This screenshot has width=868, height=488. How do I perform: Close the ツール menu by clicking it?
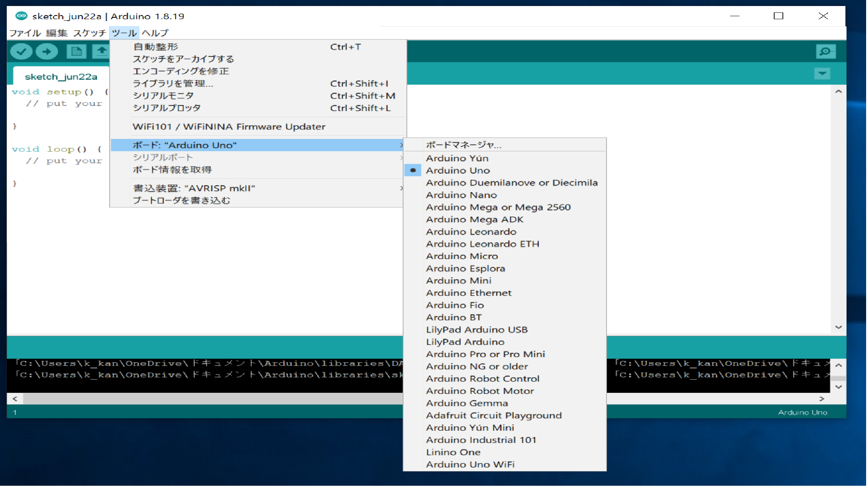click(x=124, y=33)
